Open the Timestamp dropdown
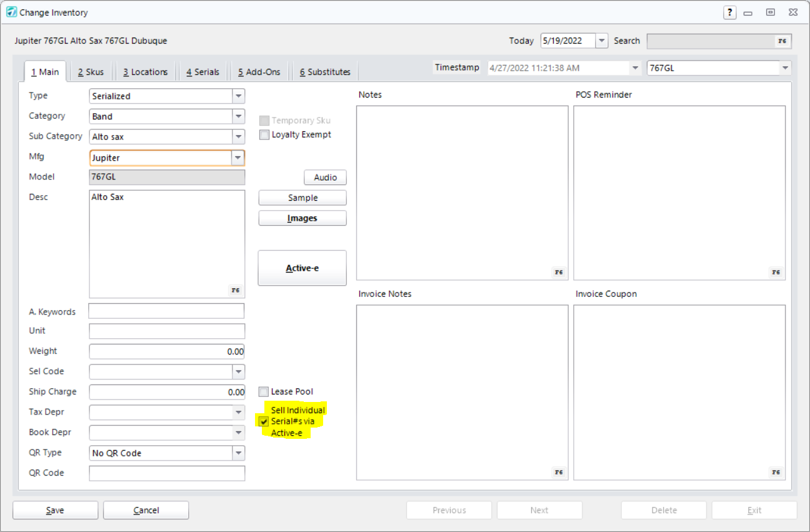Screen dimensions: 810x532 point(636,68)
